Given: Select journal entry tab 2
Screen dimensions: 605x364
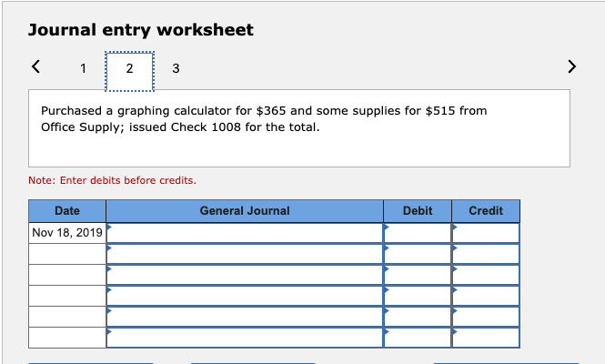Looking at the screenshot, I should pos(129,71).
